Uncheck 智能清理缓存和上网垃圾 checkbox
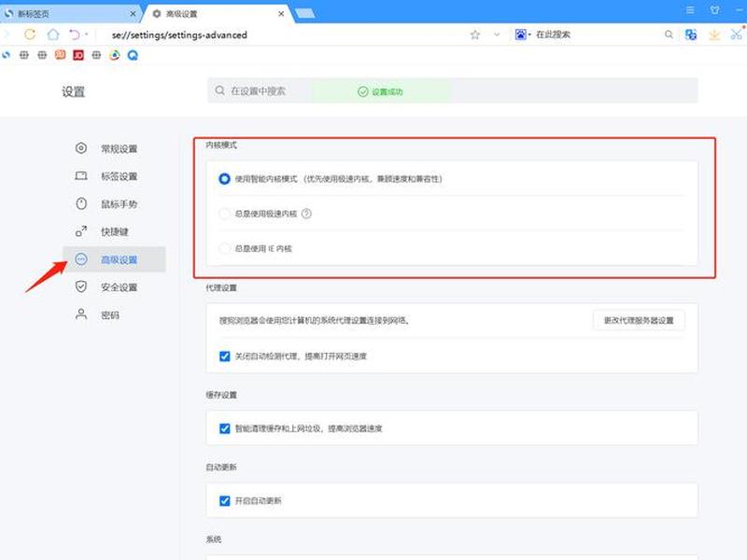Viewport: 747px width, 560px height. click(x=224, y=428)
